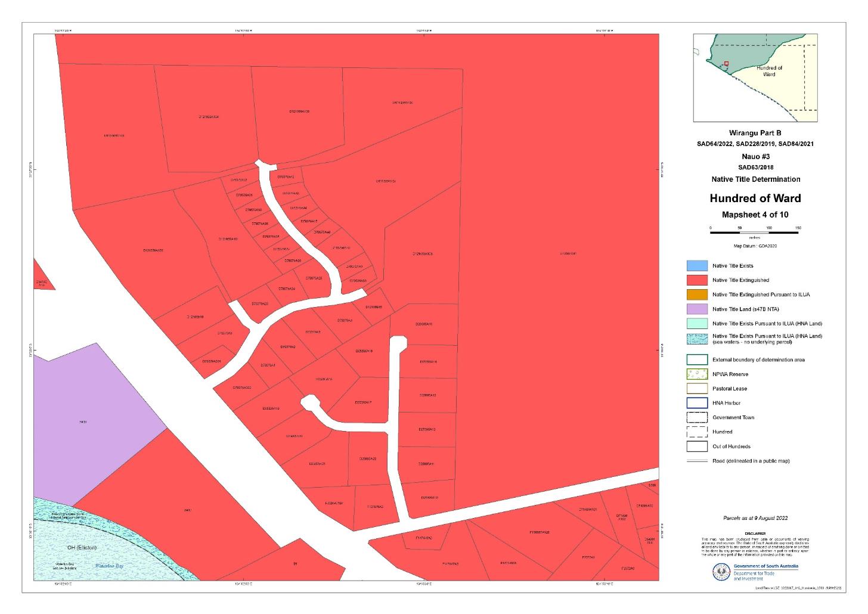Click the External boundary legend symbol
The height and width of the screenshot is (614, 868).
[x=697, y=360]
